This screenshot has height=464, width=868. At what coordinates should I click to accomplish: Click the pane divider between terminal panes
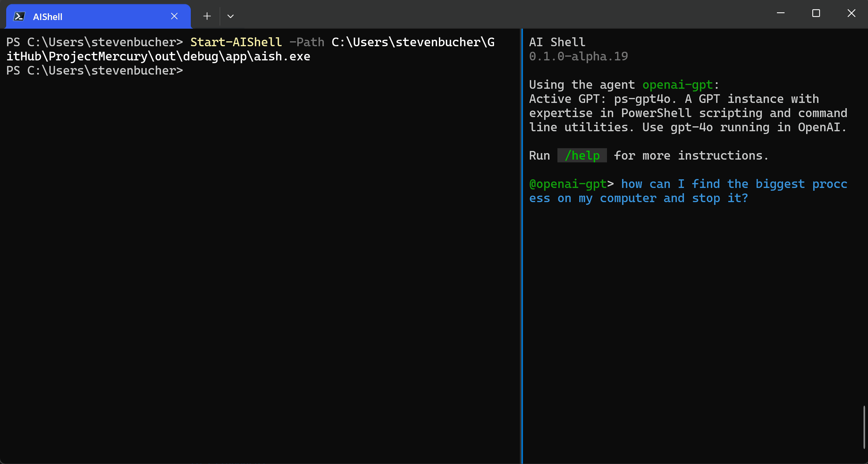pos(522,236)
